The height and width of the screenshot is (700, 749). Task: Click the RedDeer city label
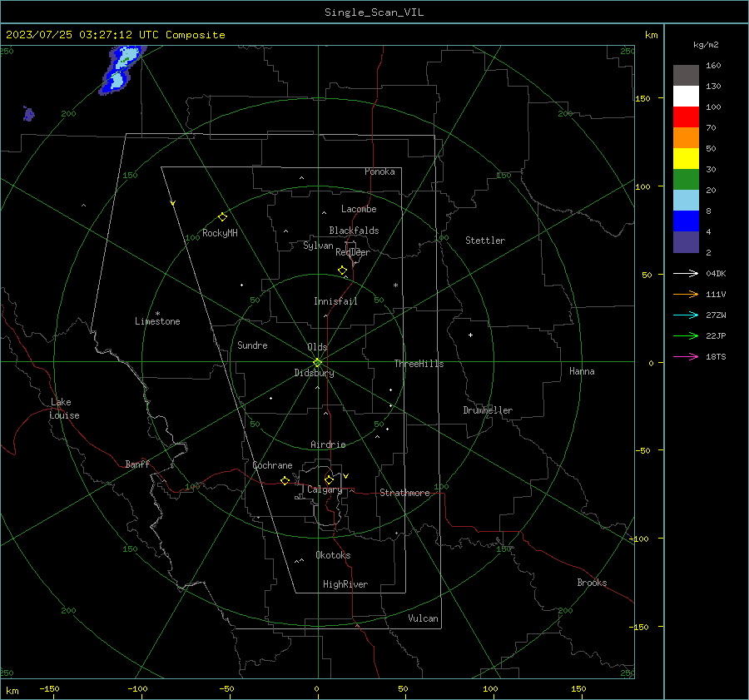tap(353, 252)
